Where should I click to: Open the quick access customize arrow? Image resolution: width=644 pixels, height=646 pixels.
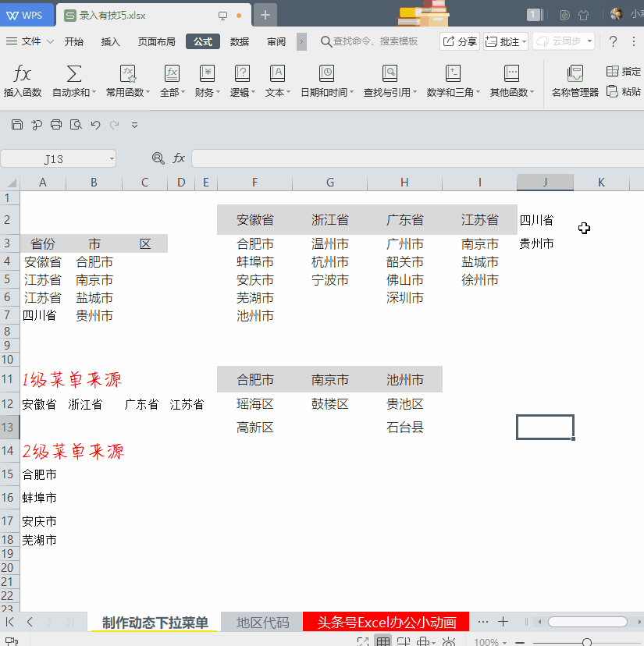pos(134,125)
